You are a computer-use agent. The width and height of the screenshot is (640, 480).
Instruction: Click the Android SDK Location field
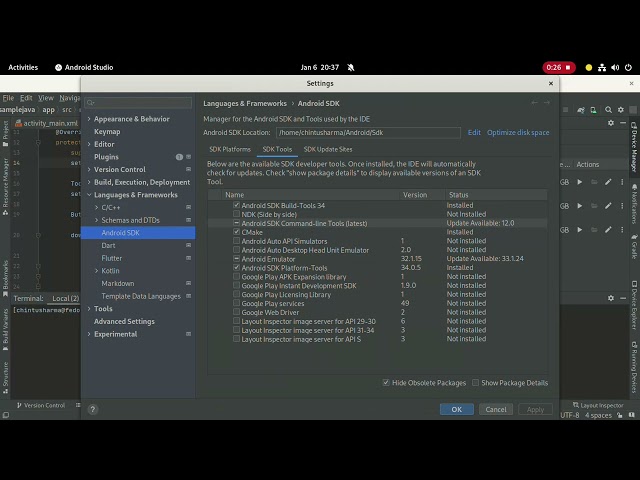point(368,133)
